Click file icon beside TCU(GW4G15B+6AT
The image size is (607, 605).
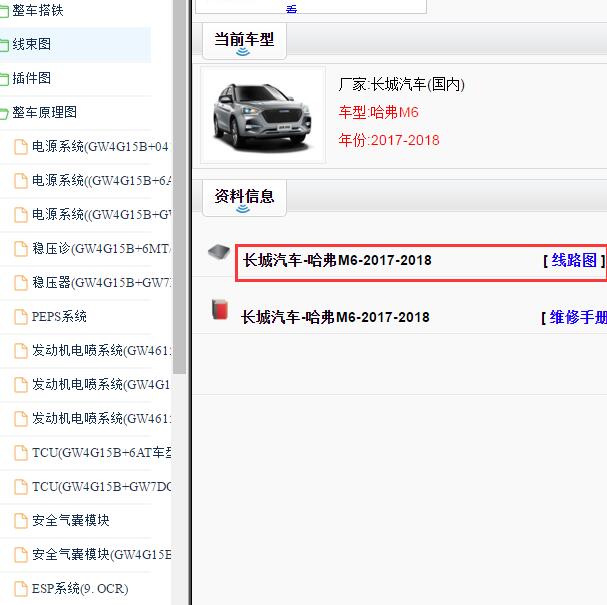[x=21, y=453]
